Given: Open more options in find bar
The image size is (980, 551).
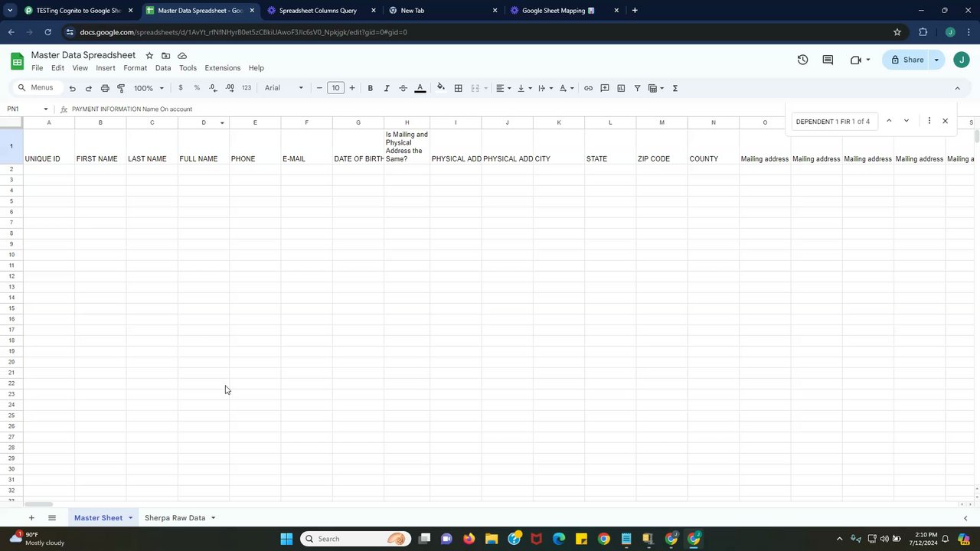Looking at the screenshot, I should [929, 121].
